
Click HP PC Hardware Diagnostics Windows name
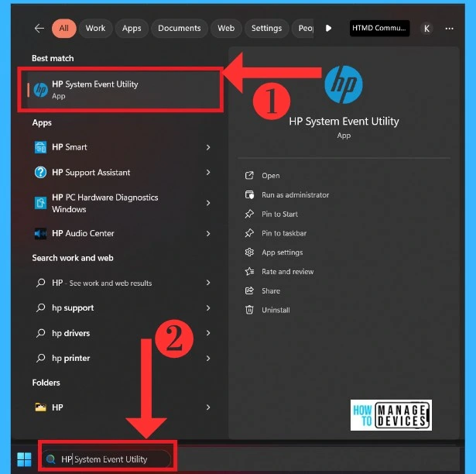[104, 203]
